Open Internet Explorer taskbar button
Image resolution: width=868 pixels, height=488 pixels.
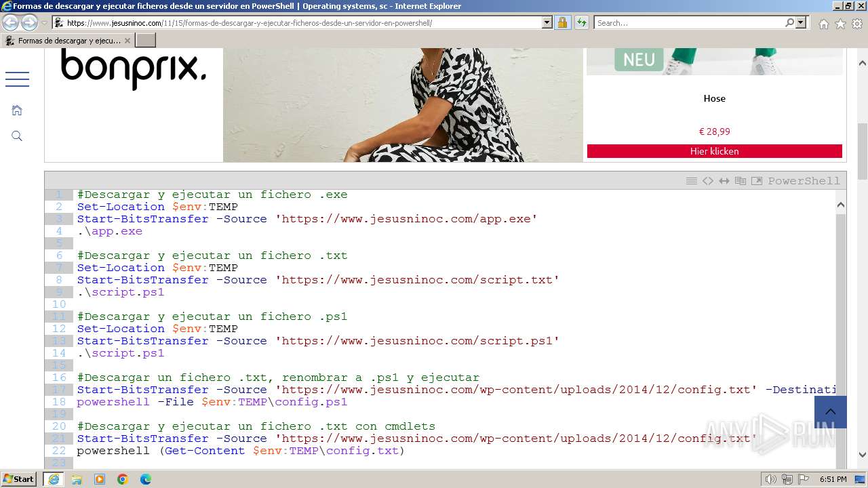tap(54, 479)
